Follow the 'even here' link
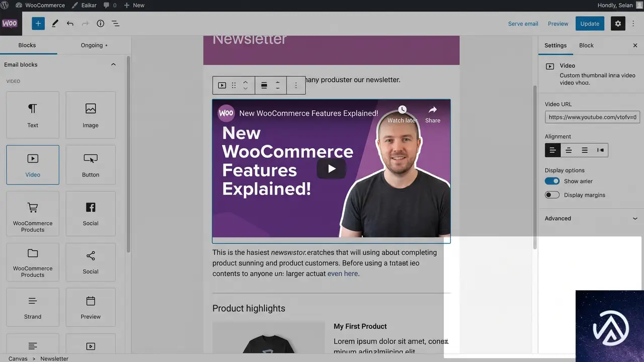This screenshot has height=362, width=644. (343, 274)
